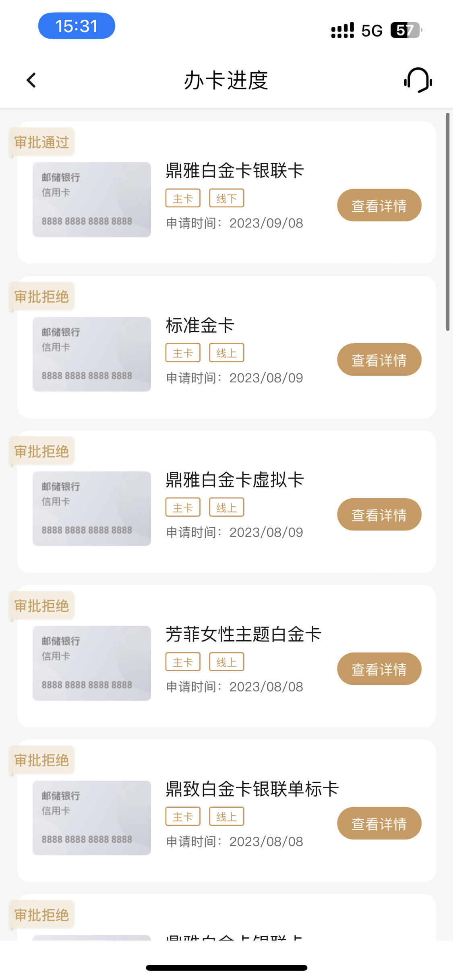Tap 线上 tag under 鼎致白金卡银联单标卡
This screenshot has width=453, height=980.
point(227,816)
